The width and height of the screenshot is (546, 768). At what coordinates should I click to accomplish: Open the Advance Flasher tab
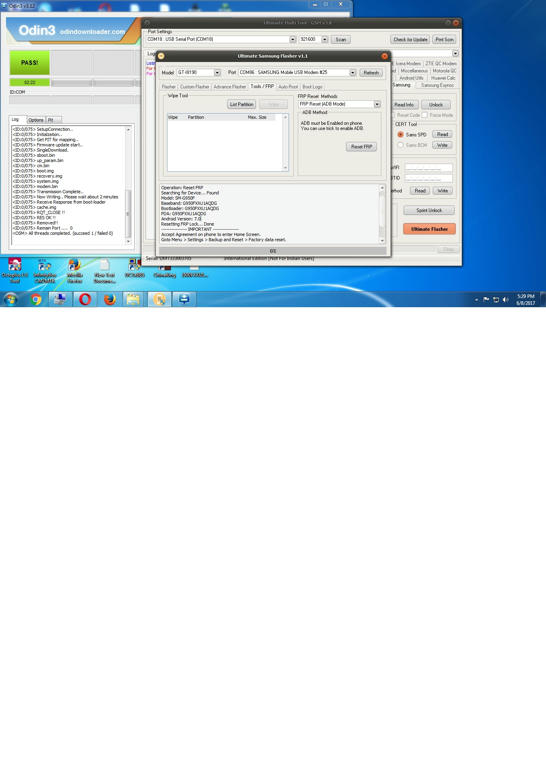tap(230, 87)
